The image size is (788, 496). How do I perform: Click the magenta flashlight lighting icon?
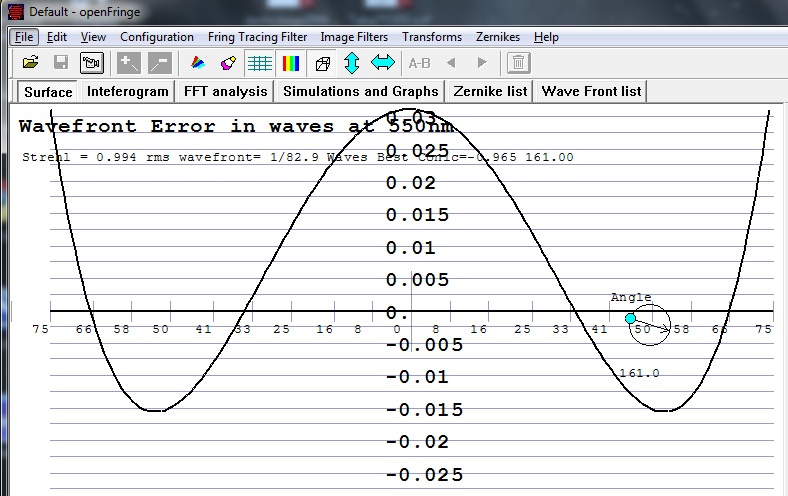[x=228, y=63]
